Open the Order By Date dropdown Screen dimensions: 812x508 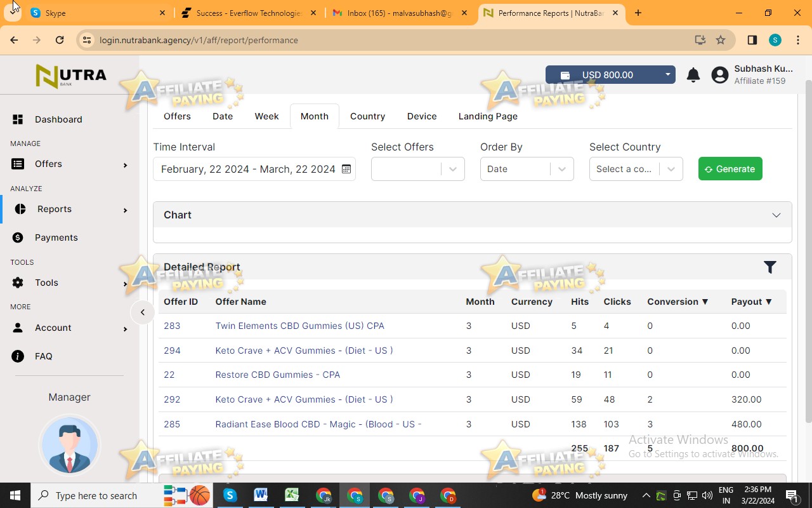(527, 169)
